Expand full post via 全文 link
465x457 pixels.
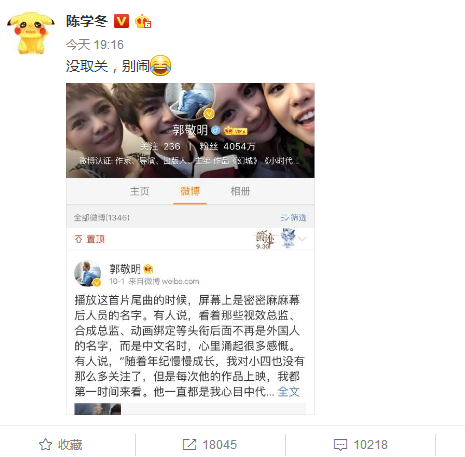[289, 392]
